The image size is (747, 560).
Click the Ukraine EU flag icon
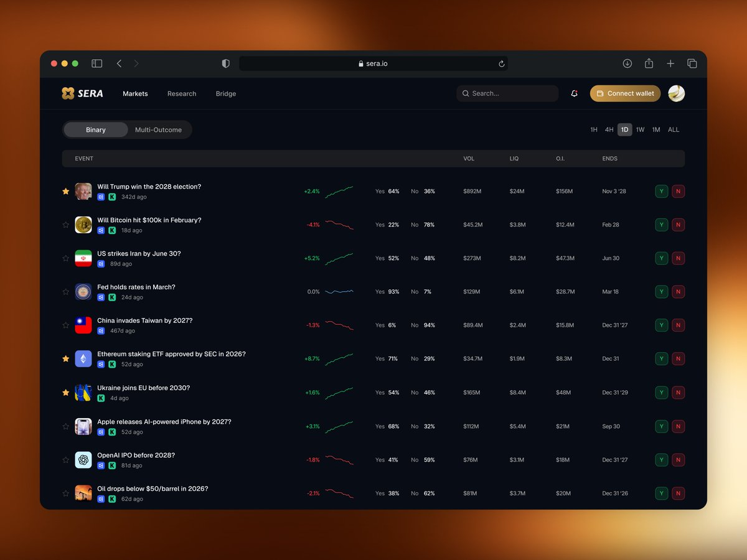pos(83,393)
